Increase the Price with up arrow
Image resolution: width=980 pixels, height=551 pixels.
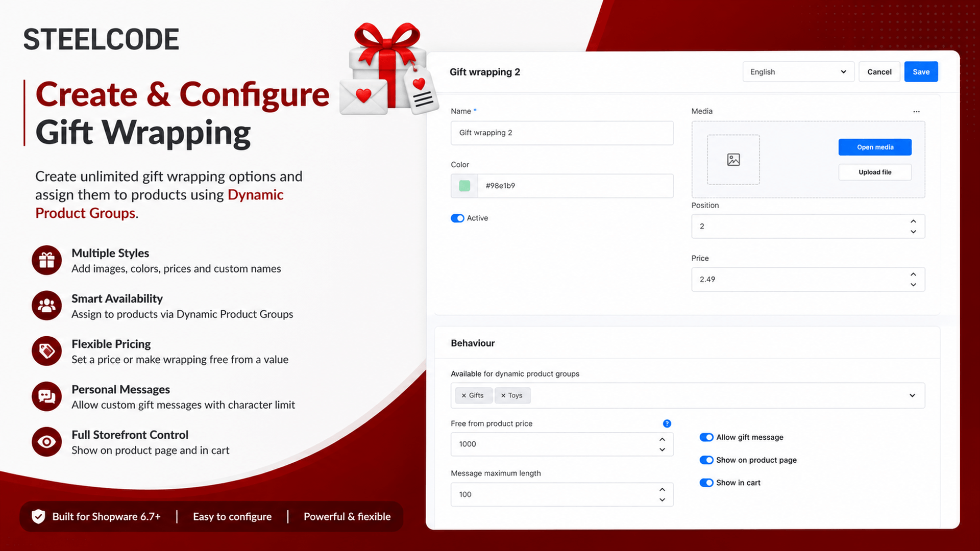coord(913,274)
